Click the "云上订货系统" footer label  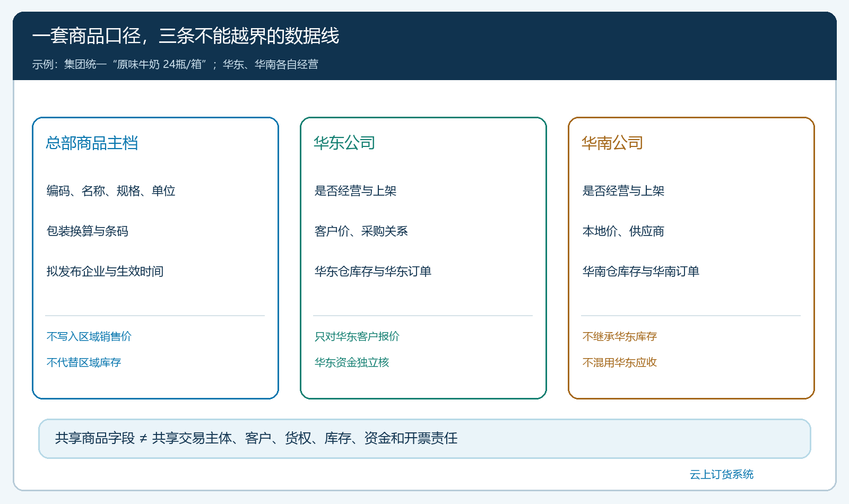[x=722, y=474]
